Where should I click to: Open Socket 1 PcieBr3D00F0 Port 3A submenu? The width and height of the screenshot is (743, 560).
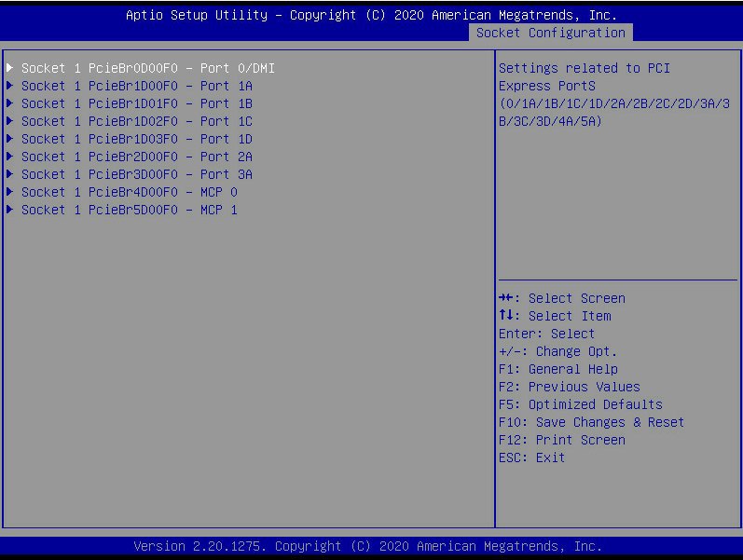pyautogui.click(x=137, y=174)
